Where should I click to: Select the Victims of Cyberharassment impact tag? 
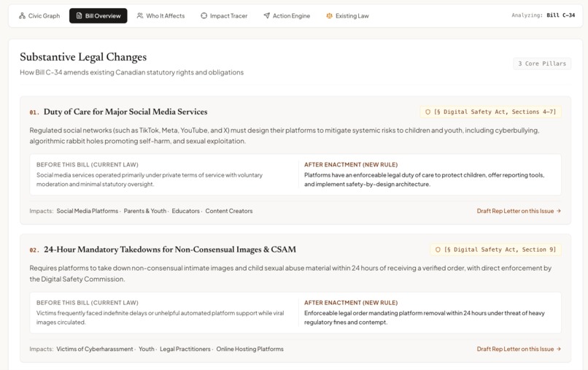(95, 349)
